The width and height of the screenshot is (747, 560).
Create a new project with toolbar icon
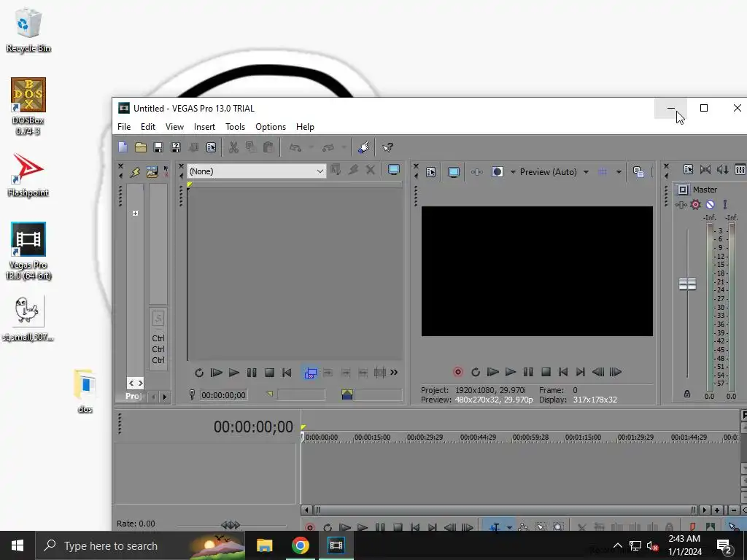click(123, 147)
